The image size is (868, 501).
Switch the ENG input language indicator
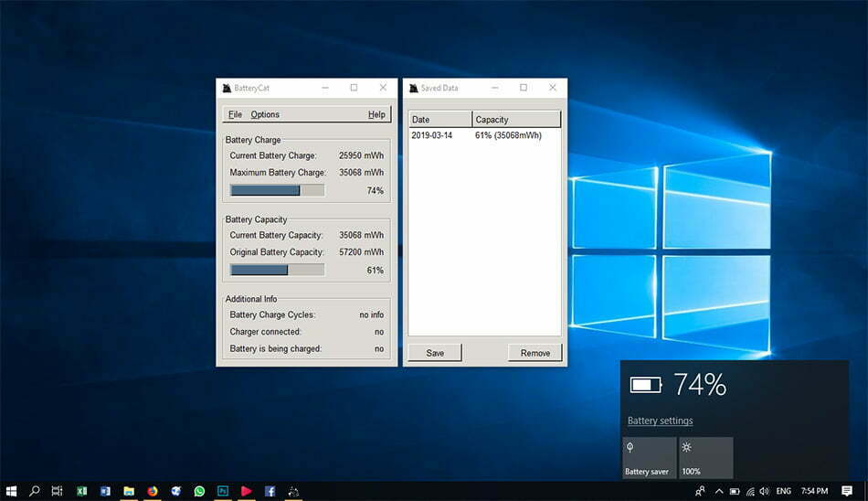tap(783, 491)
